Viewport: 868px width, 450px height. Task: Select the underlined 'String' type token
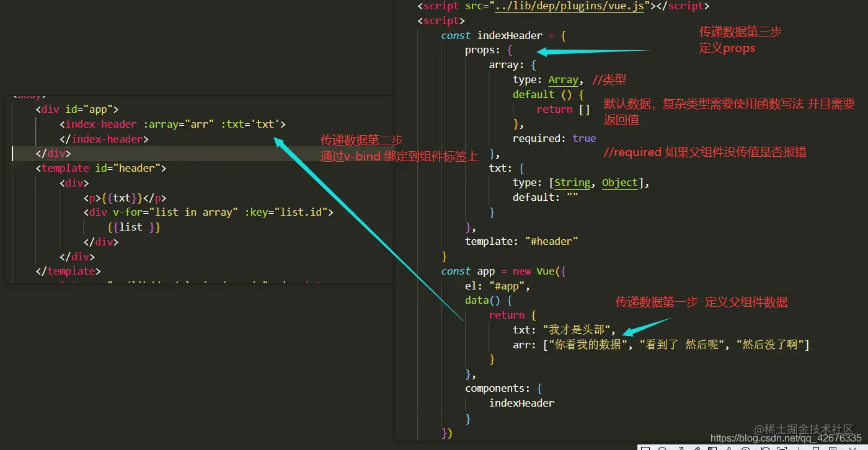[x=572, y=182]
